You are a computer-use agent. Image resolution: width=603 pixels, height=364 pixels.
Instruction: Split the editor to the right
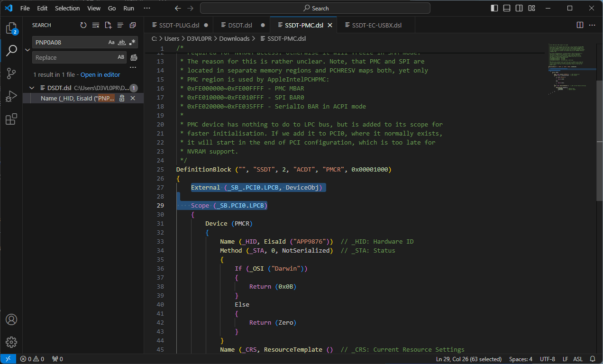[580, 25]
